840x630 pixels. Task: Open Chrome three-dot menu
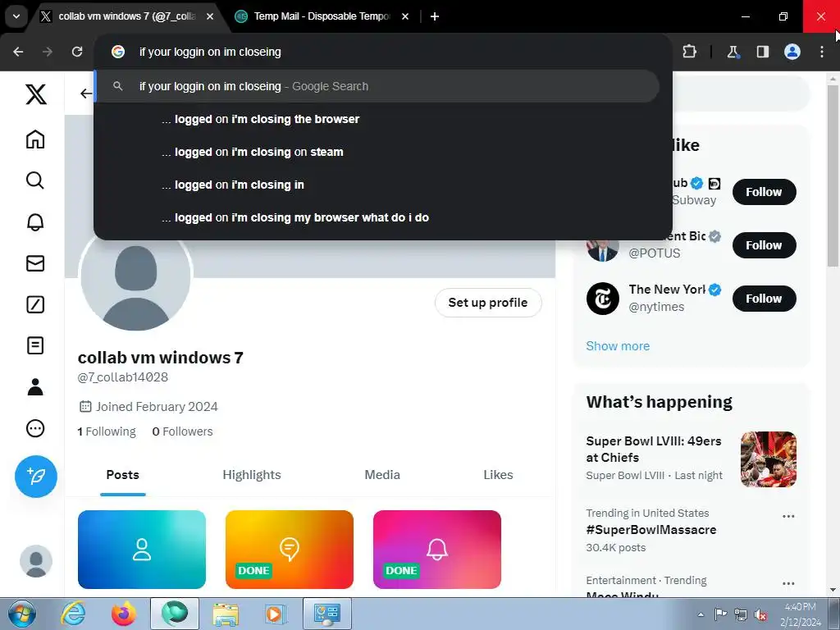(822, 52)
